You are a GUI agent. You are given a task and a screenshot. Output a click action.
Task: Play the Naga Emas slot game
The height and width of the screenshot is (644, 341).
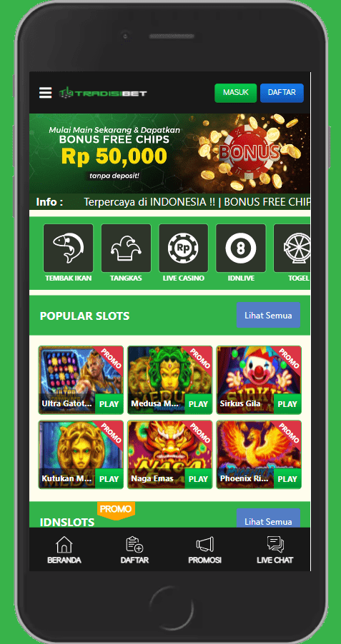[x=198, y=478]
